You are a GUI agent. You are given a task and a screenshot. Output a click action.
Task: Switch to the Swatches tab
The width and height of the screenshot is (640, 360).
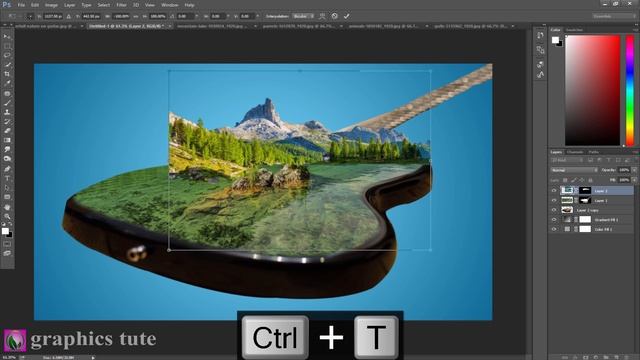(574, 30)
